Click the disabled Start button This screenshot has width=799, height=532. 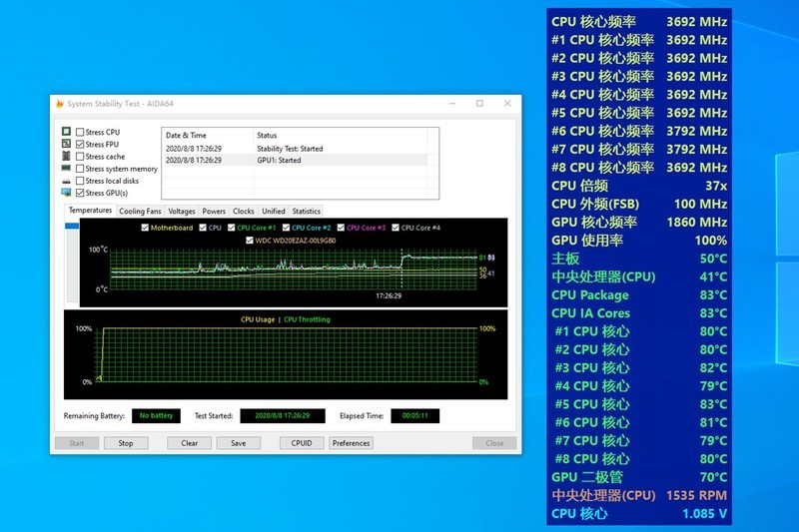(x=77, y=443)
